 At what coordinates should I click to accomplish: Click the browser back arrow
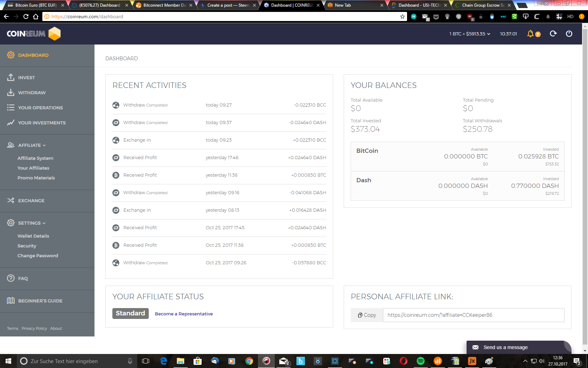point(6,16)
